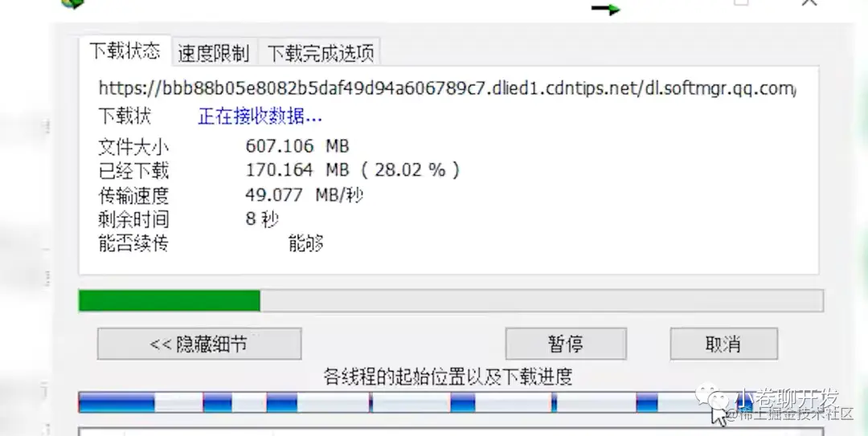Click the 各线程的起始位置以及下载进度 label
The width and height of the screenshot is (868, 436).
click(x=448, y=377)
